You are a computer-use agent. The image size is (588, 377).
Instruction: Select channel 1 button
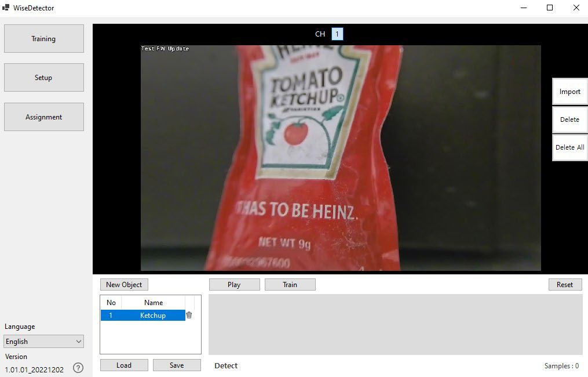[x=337, y=34]
